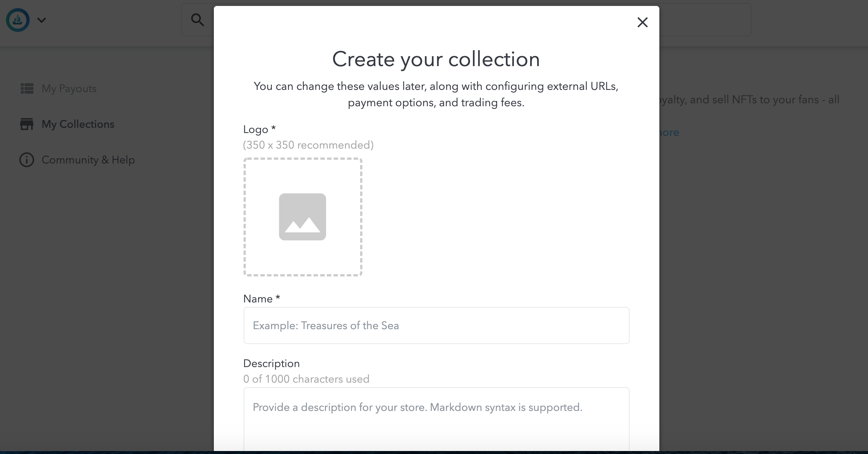Click the partially hidden blue 'more' link
Image resolution: width=868 pixels, height=454 pixels.
coord(669,132)
